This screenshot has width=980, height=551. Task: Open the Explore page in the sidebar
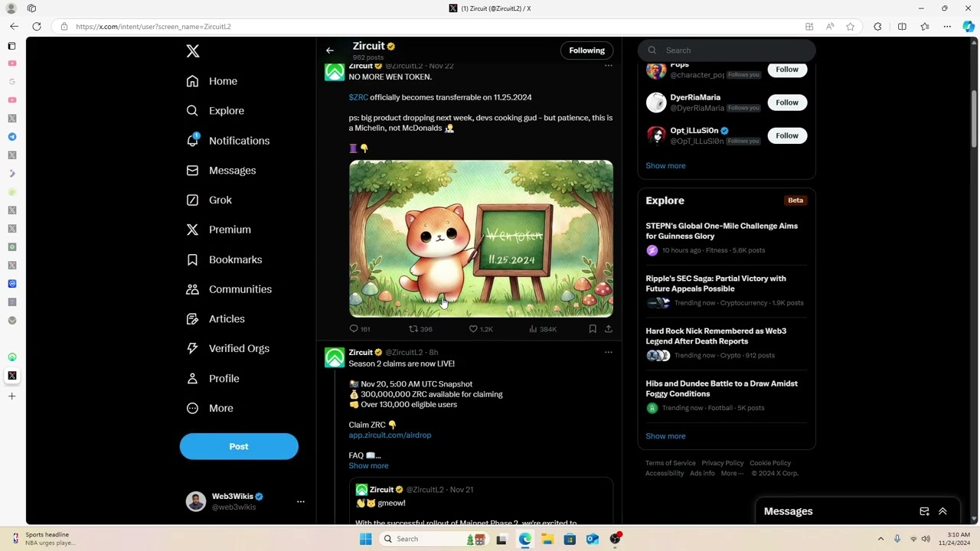coord(215,111)
